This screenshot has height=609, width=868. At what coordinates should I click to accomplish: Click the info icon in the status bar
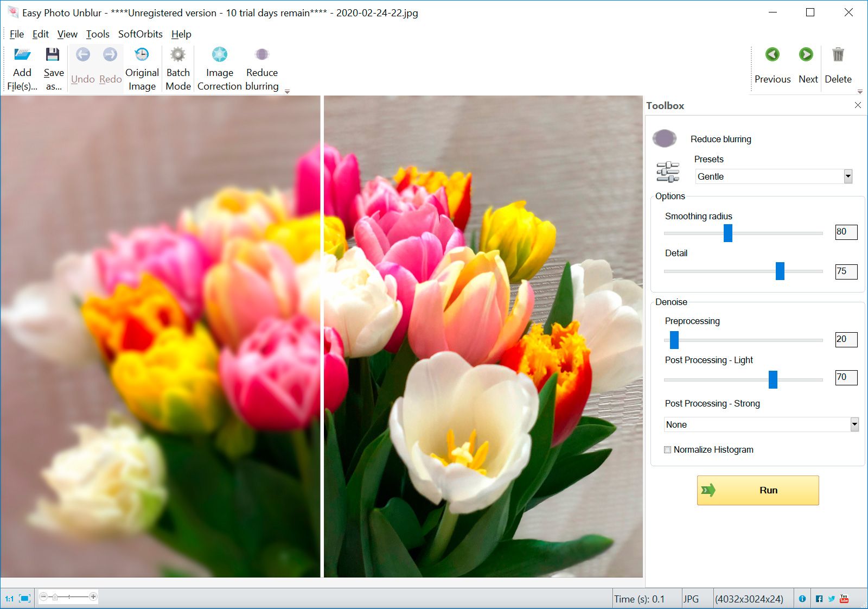(802, 599)
